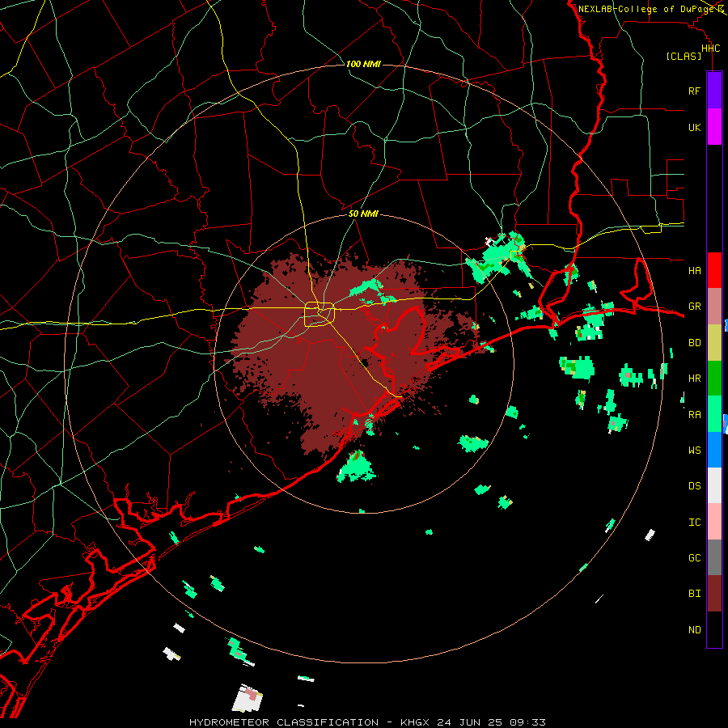Screen dimensions: 728x728
Task: Click the '09:33' timestamp text
Action: pos(527,722)
